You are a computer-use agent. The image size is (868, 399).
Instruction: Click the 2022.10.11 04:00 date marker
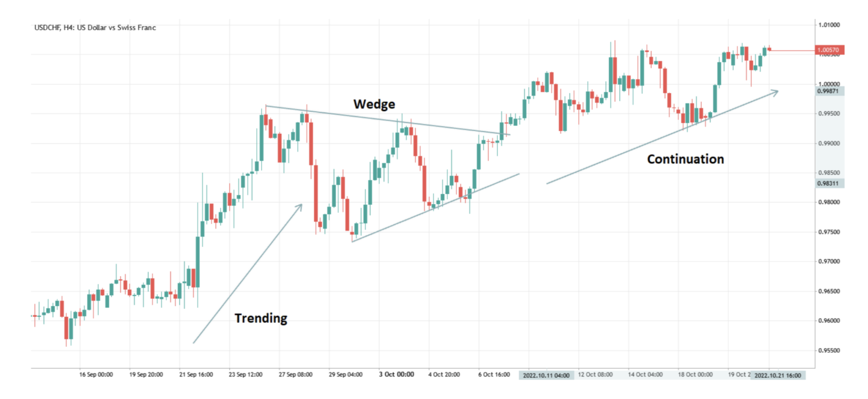click(546, 376)
